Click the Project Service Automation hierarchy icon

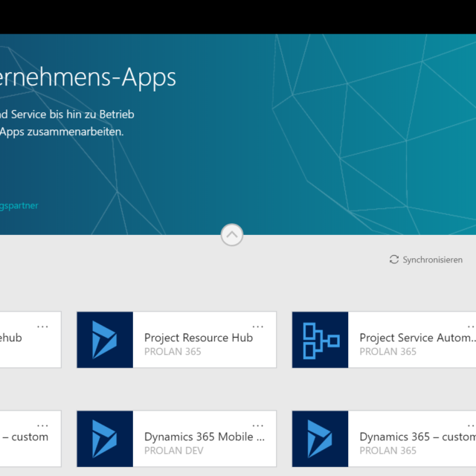pyautogui.click(x=320, y=340)
